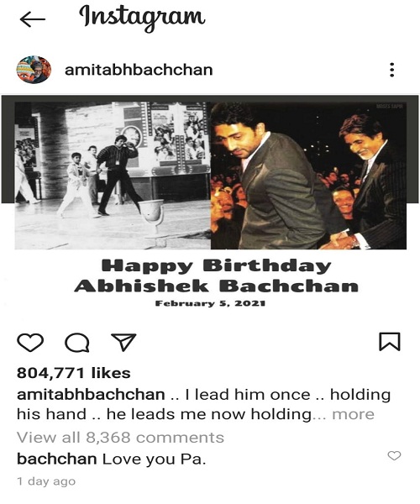Tap the black-and-white photo in the post
The width and height of the screenshot is (420, 504).
113,176
